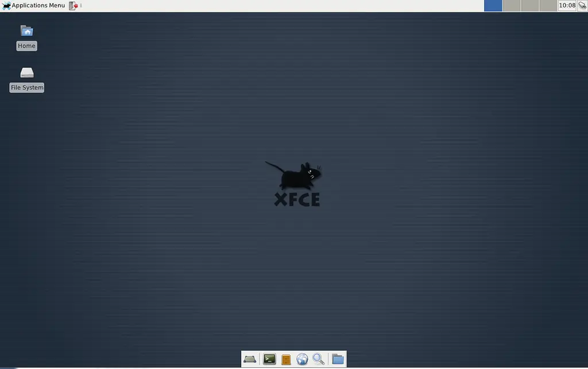Screen dimensions: 588x369
Task: Open the File System desktop icon
Action: tap(26, 72)
